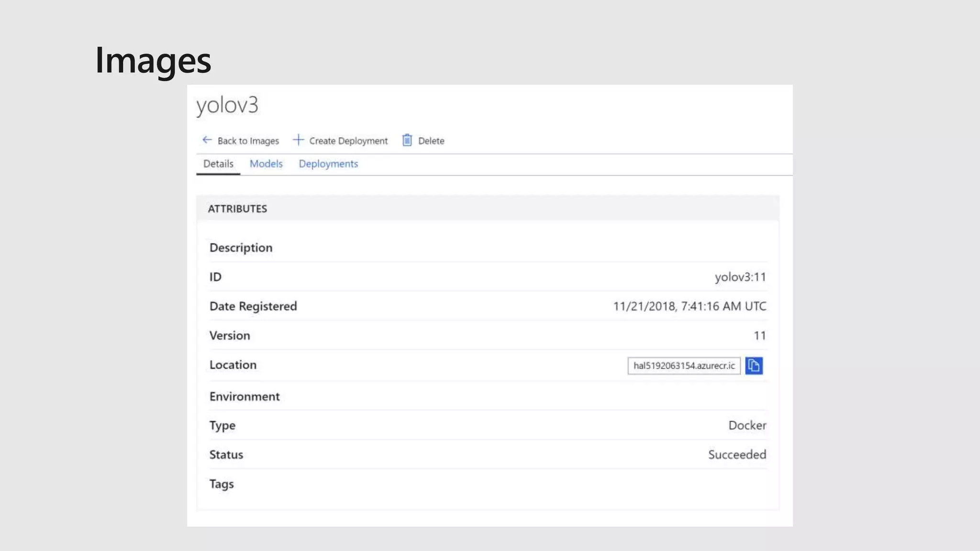Open the Details tab
The height and width of the screenshot is (551, 980).
coord(218,164)
